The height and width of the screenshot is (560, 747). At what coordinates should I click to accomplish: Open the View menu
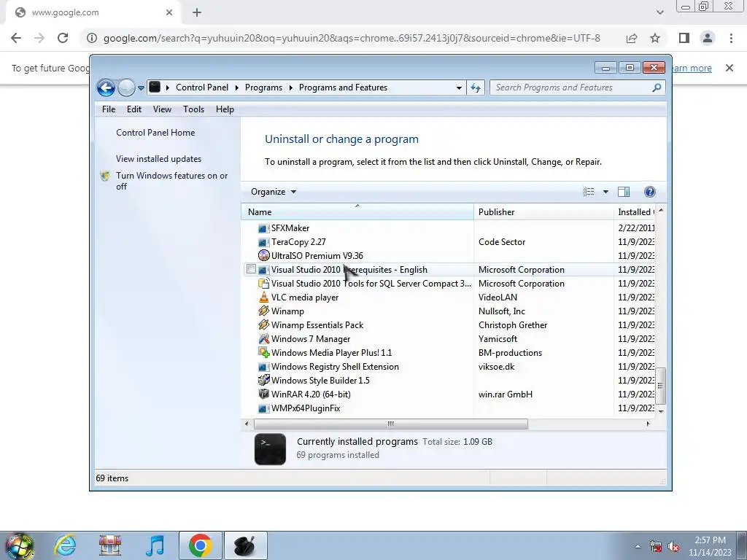click(162, 109)
